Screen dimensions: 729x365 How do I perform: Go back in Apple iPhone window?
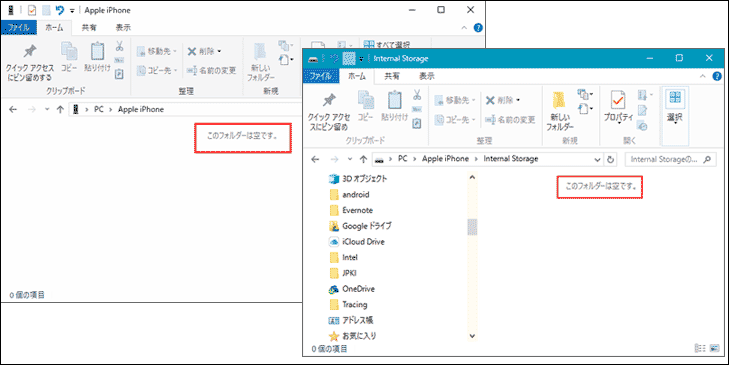[13, 110]
